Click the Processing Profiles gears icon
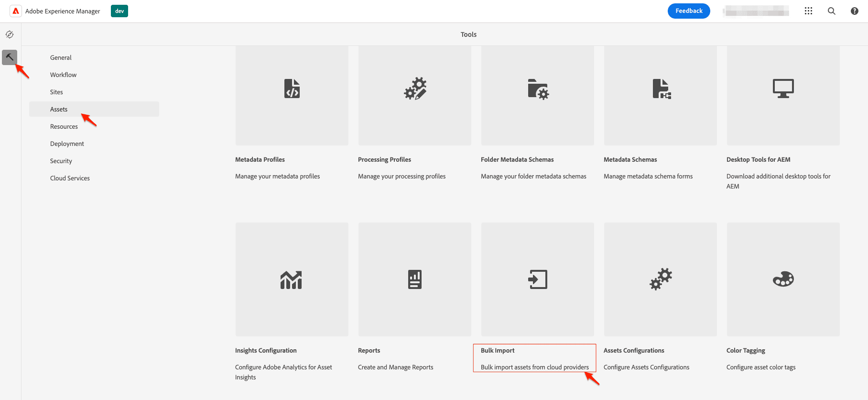The image size is (868, 400). click(415, 89)
